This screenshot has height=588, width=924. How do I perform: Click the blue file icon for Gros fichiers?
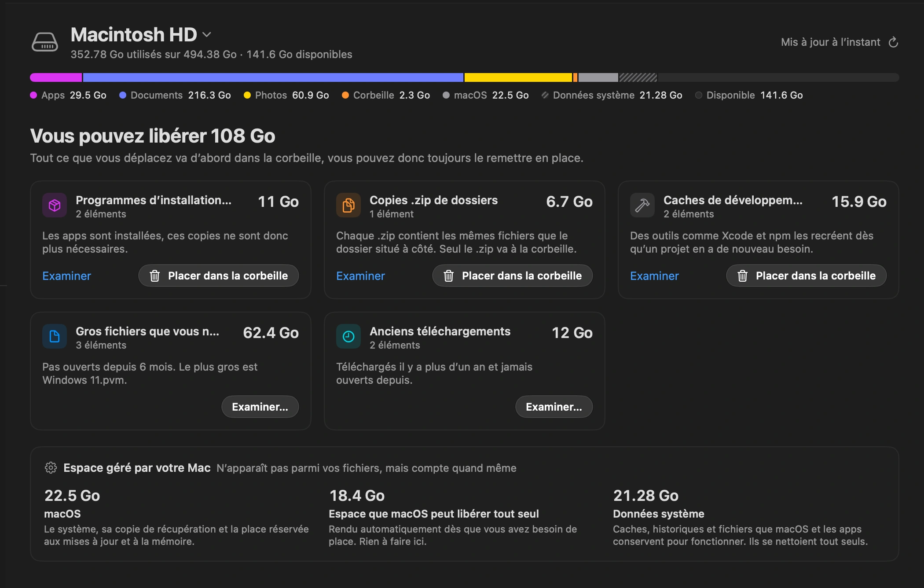pos(55,336)
